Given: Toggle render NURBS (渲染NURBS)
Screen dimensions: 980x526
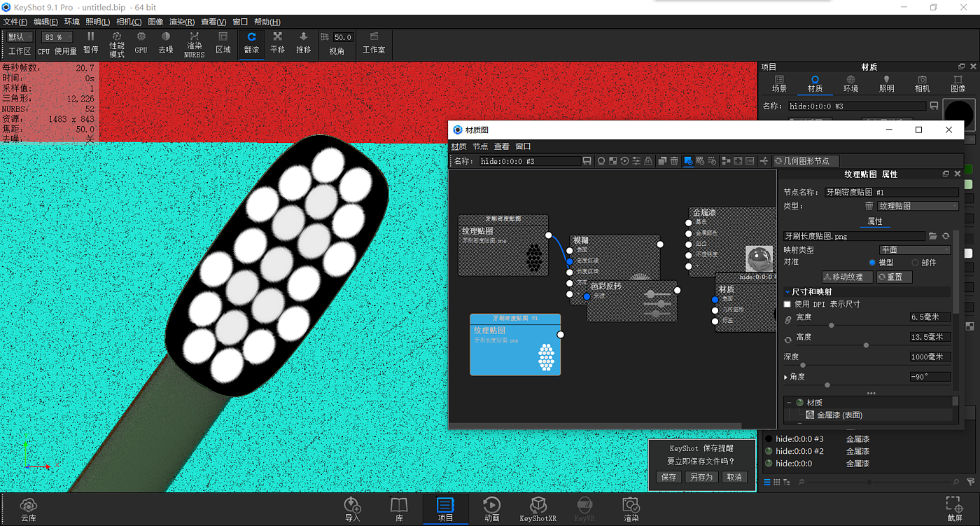Looking at the screenshot, I should [x=194, y=44].
